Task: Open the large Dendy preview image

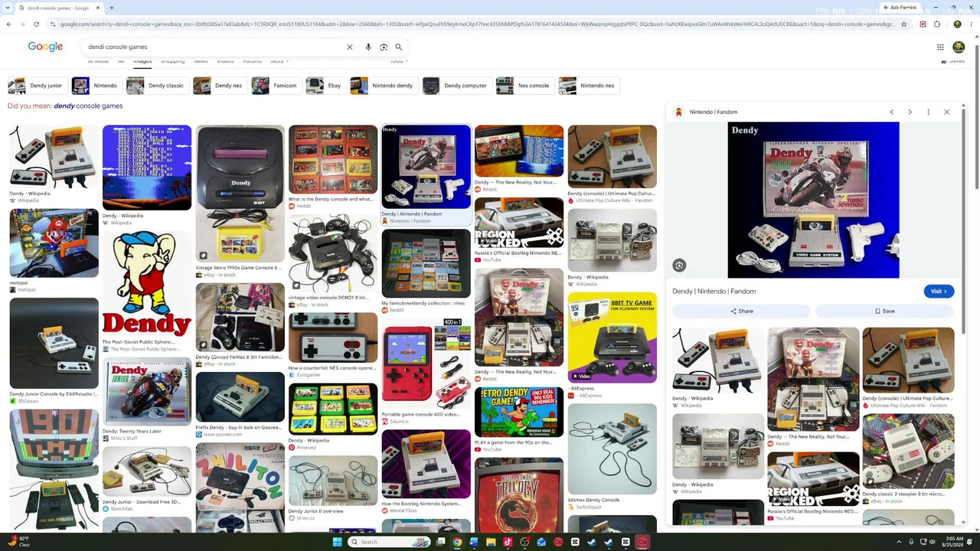Action: pyautogui.click(x=813, y=201)
